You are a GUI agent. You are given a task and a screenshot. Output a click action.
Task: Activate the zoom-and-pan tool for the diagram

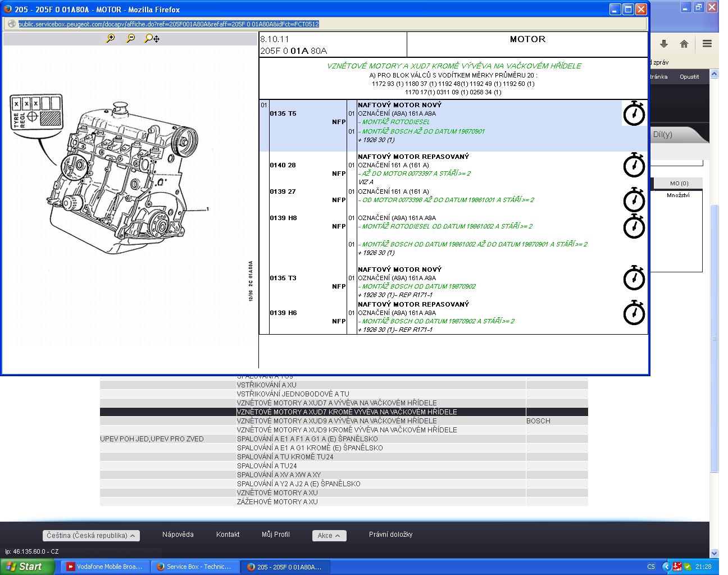click(152, 38)
